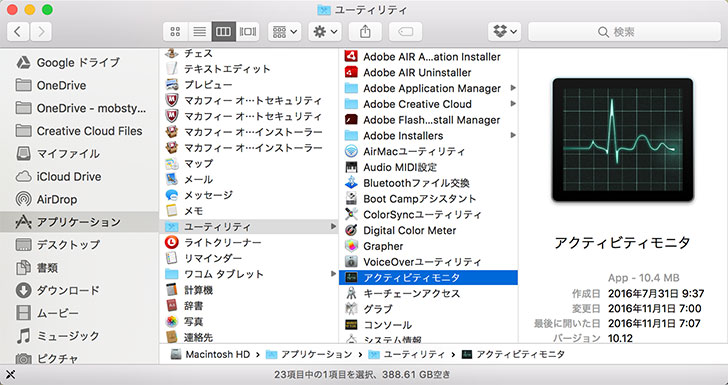728x385 pixels.
Task: Select Grapher app
Action: (429, 246)
